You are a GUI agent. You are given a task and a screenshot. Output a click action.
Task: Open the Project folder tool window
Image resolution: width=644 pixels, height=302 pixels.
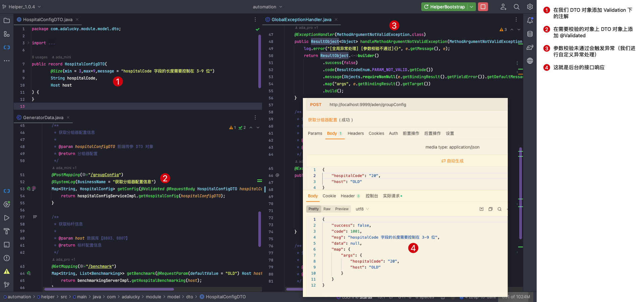(x=7, y=20)
